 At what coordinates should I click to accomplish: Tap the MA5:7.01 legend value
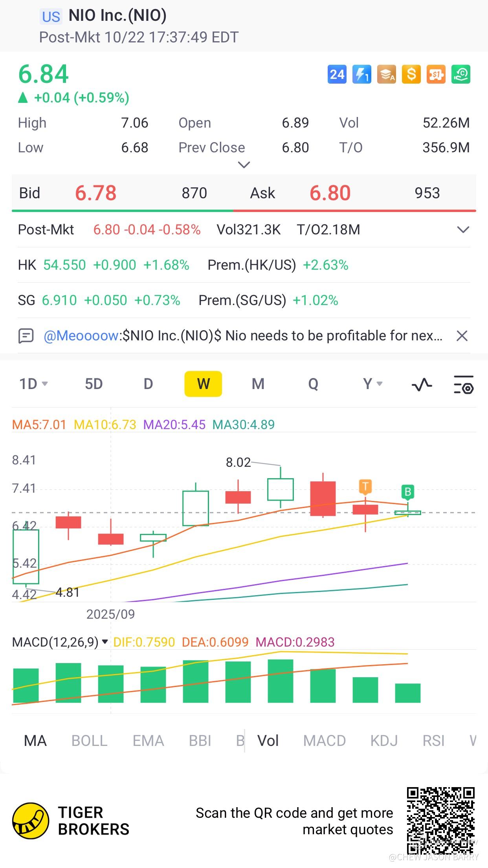pyautogui.click(x=39, y=425)
